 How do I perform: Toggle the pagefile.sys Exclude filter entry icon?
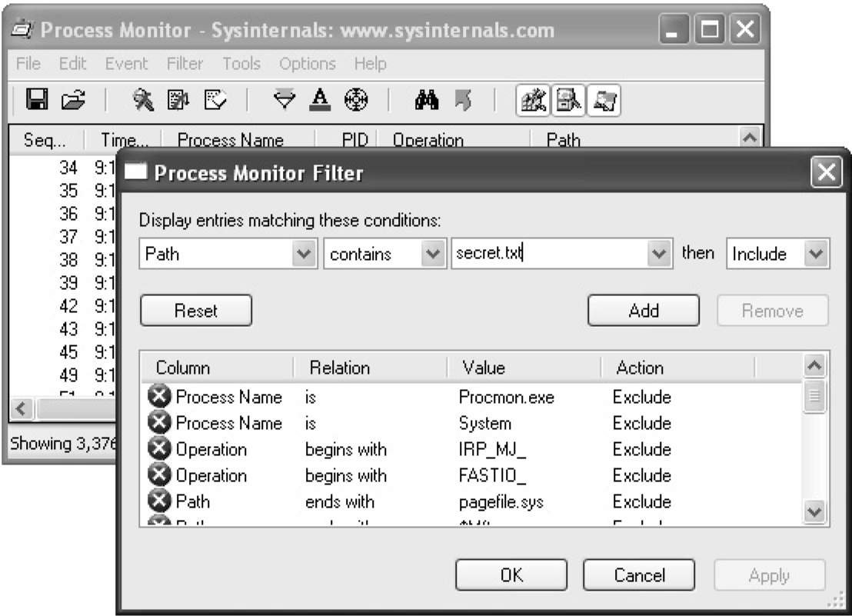pos(159,501)
